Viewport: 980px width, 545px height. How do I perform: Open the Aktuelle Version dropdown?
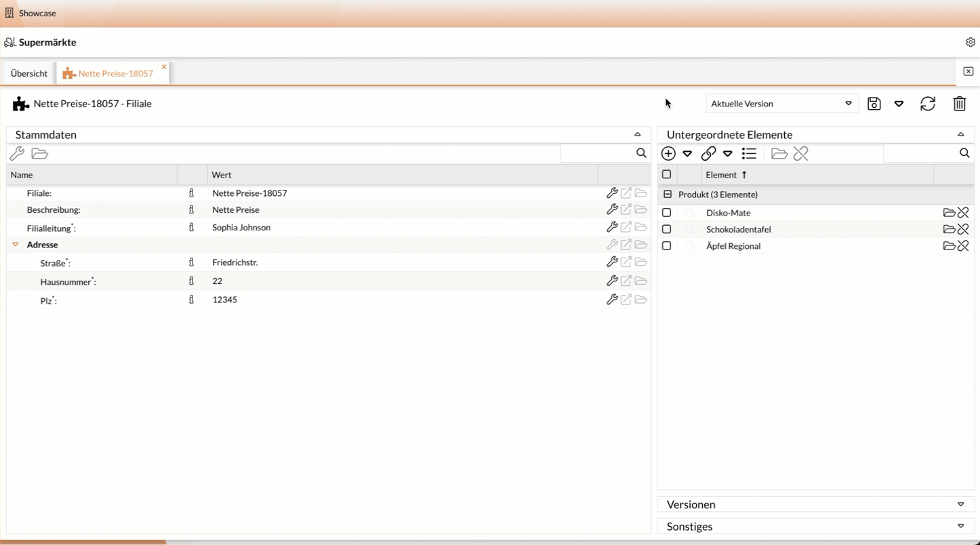coord(781,104)
